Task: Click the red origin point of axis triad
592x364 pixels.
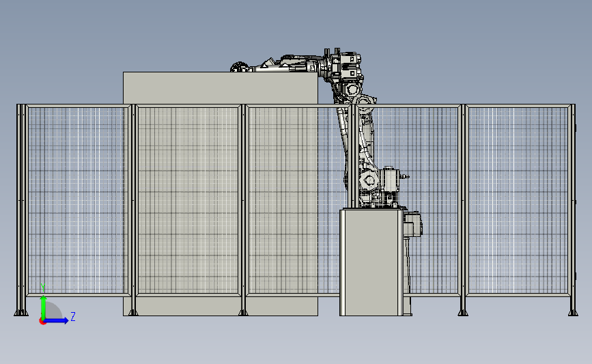Action: pos(42,322)
